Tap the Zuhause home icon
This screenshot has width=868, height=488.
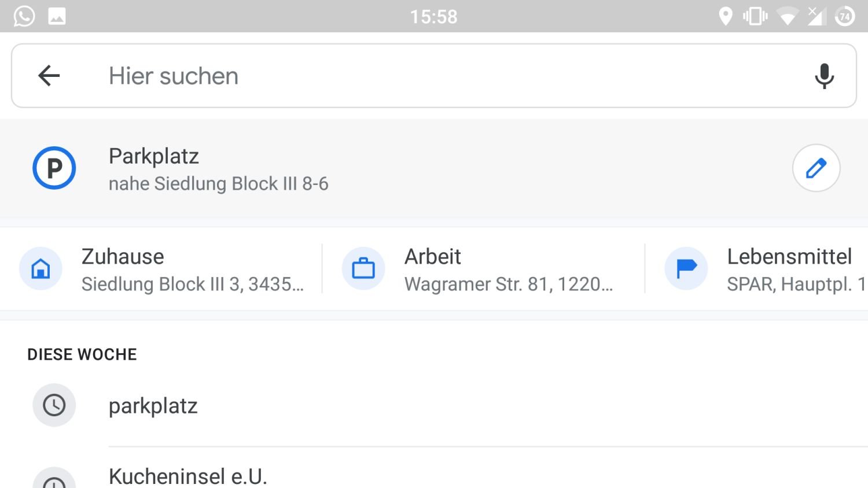41,269
